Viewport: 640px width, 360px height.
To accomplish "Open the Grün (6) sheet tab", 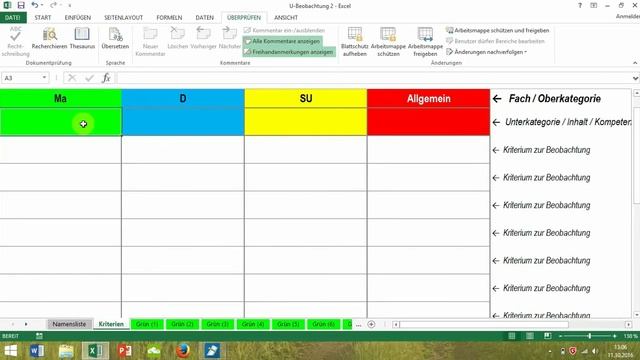I will [x=323, y=324].
